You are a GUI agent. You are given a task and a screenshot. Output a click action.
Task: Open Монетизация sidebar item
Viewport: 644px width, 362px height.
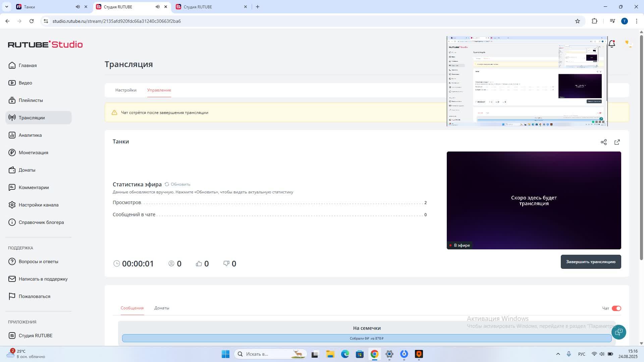(x=33, y=153)
